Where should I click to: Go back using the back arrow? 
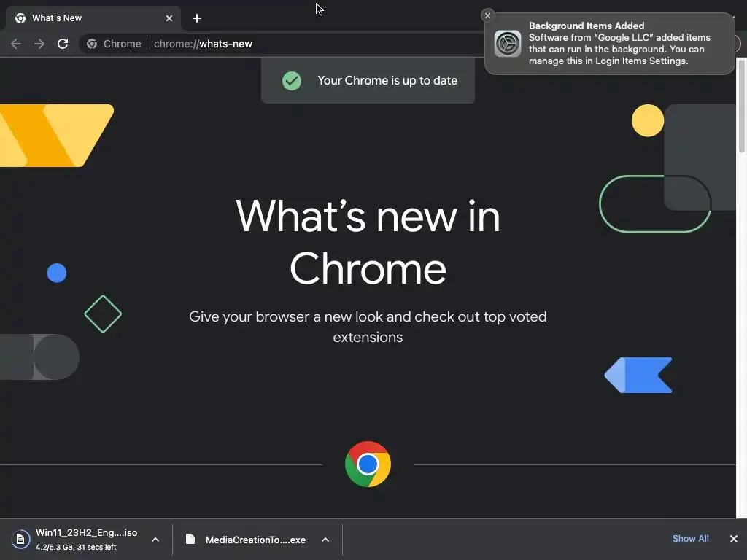click(x=16, y=44)
